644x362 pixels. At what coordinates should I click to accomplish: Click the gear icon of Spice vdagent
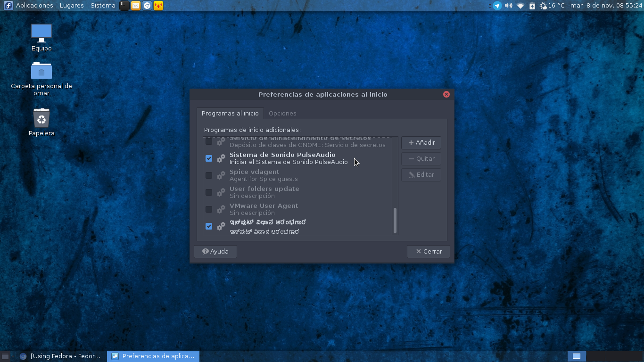221,175
